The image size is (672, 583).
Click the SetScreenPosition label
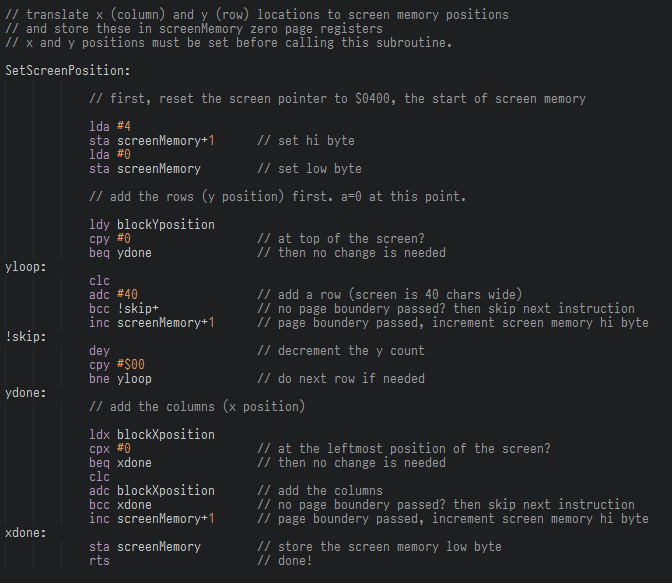[68, 71]
